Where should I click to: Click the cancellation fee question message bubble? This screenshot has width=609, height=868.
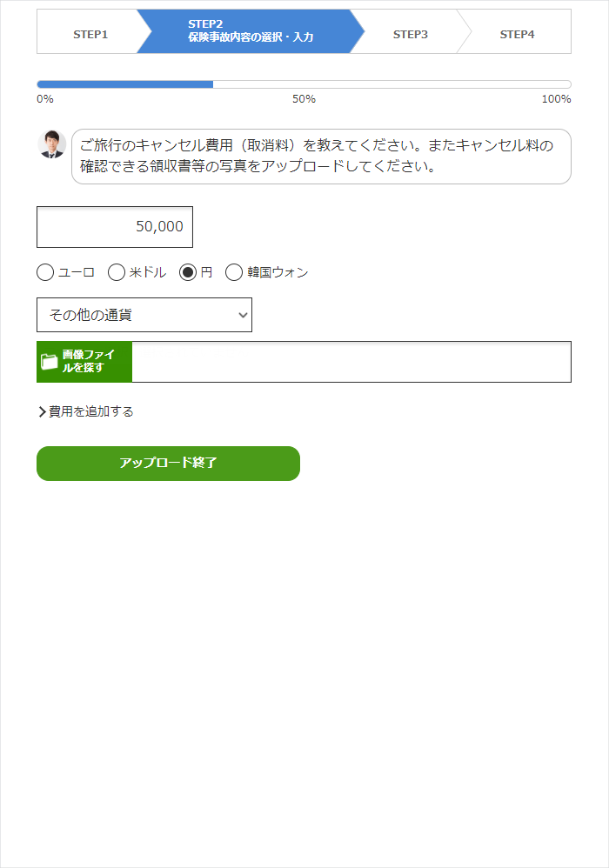click(x=321, y=157)
